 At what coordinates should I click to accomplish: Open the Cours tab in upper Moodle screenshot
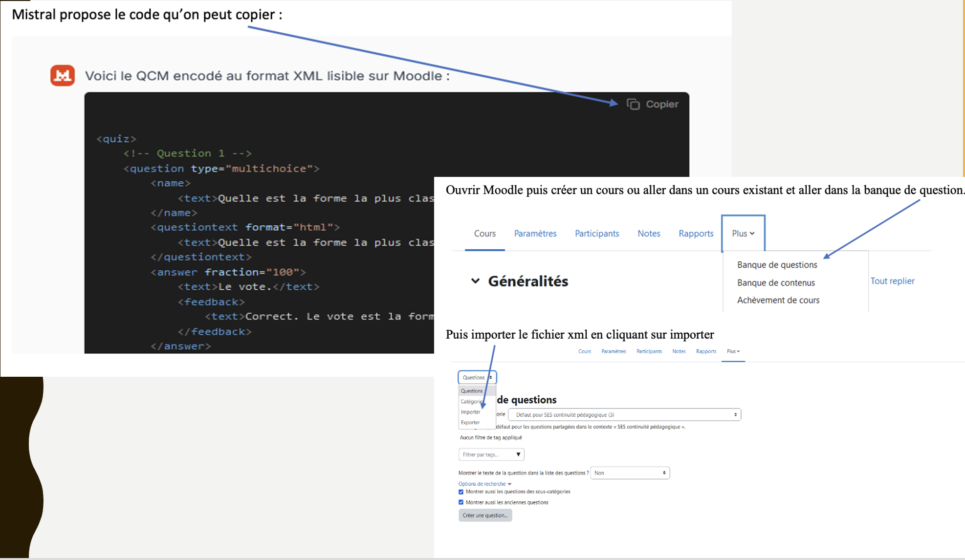click(484, 234)
